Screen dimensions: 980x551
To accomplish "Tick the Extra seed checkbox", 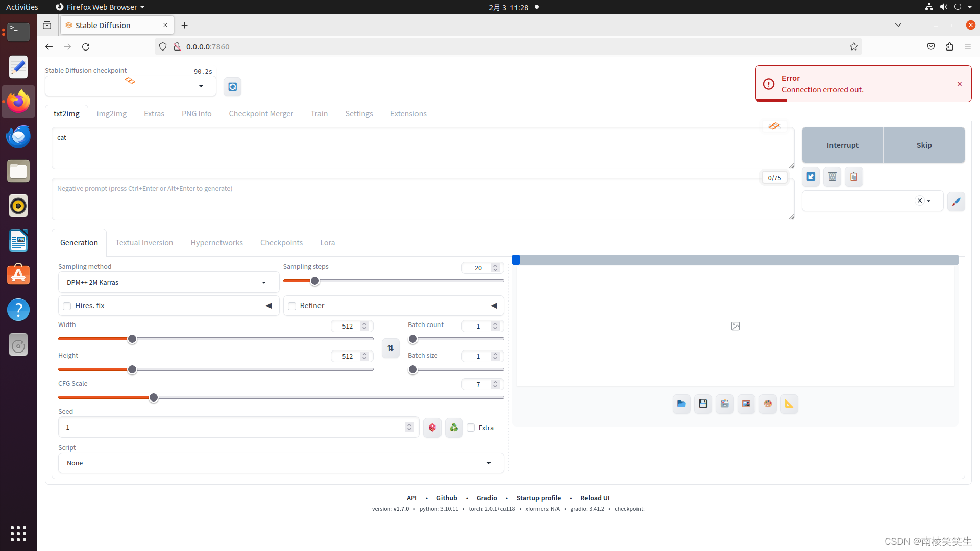I will tap(471, 428).
